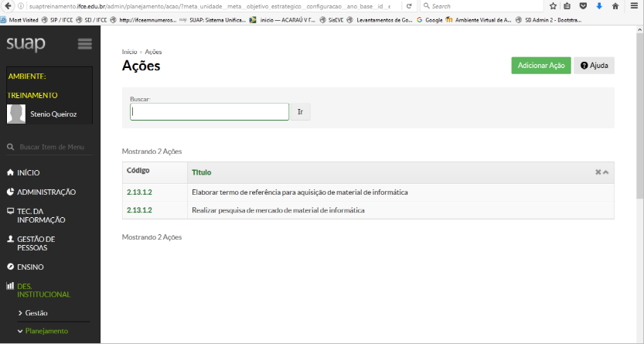This screenshot has height=344, width=644.
Task: Remove sorting with the Título column X icon
Action: (598, 172)
